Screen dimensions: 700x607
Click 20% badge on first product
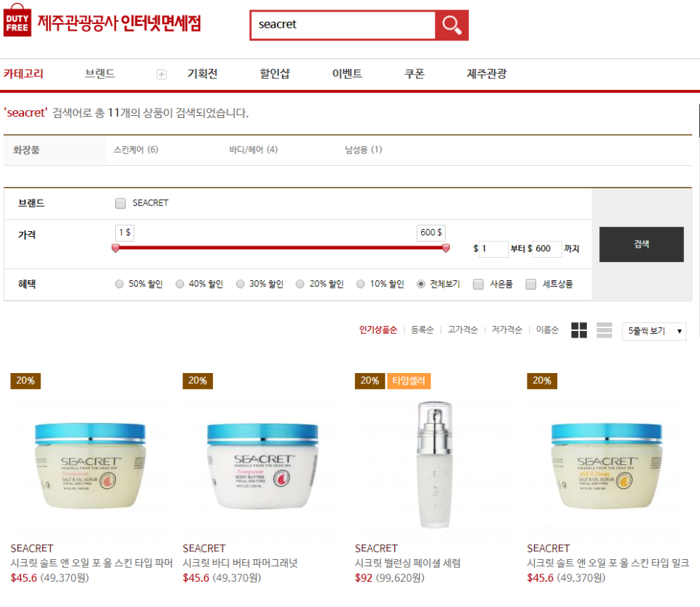(25, 381)
